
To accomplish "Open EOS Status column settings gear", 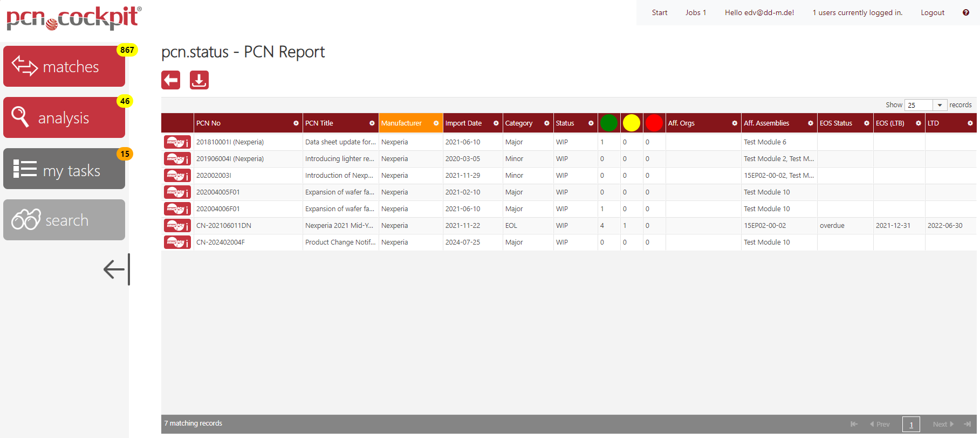I will point(867,123).
